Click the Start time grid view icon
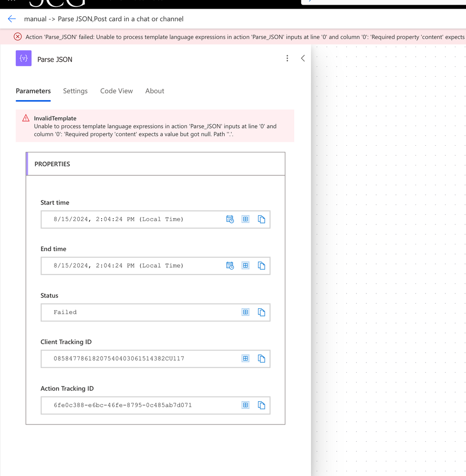This screenshot has height=476, width=466. point(246,219)
